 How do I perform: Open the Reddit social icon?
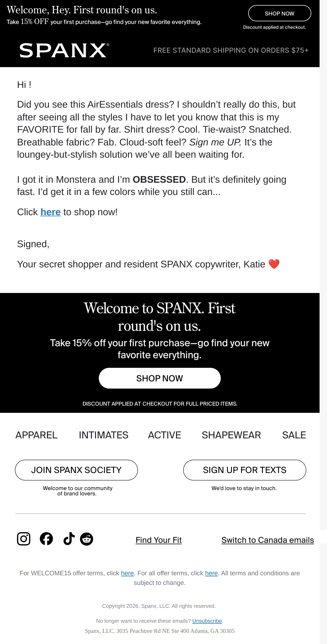pos(87,539)
